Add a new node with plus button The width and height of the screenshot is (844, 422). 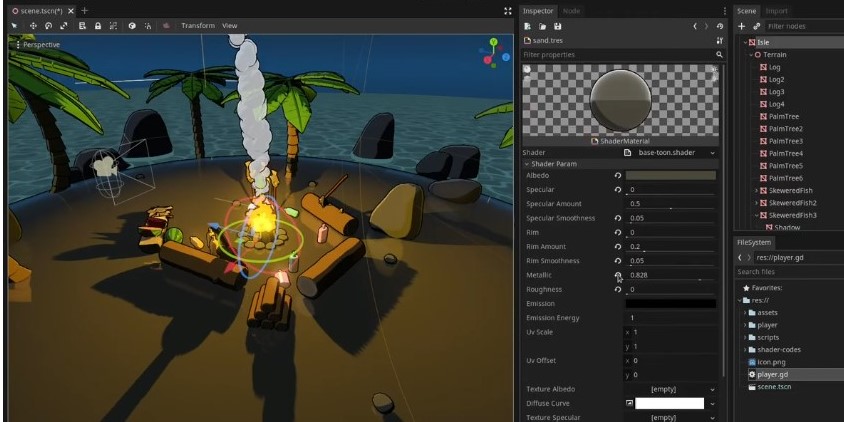[741, 26]
